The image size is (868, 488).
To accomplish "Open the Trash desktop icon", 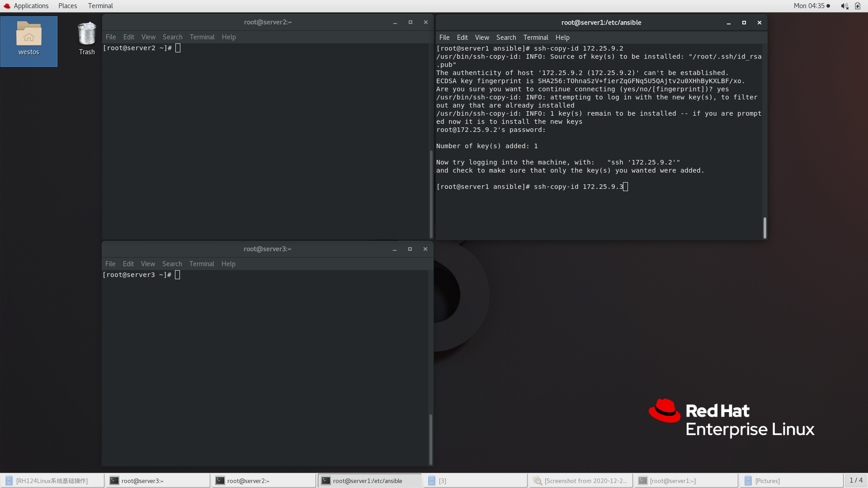I will 86,34.
